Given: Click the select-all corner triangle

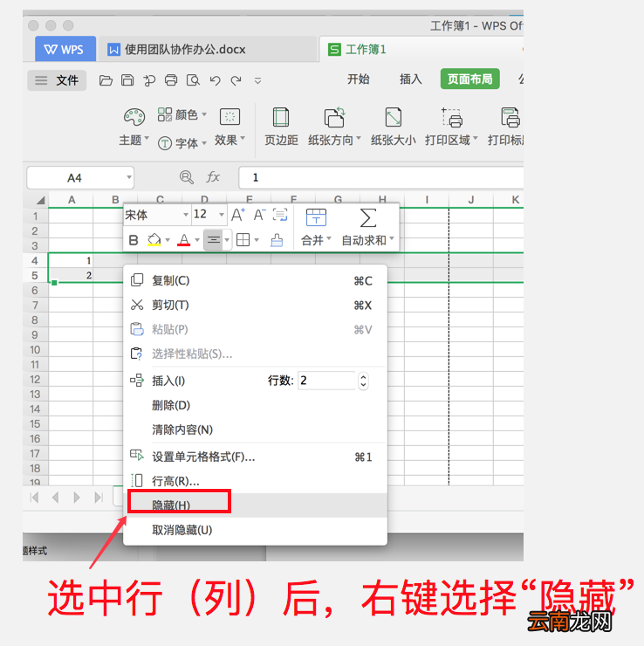Looking at the screenshot, I should (40, 200).
